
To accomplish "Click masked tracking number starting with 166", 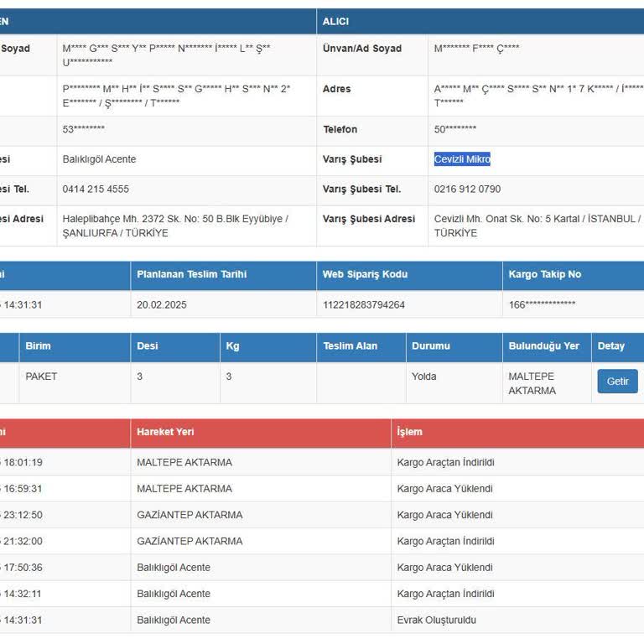I will point(542,305).
